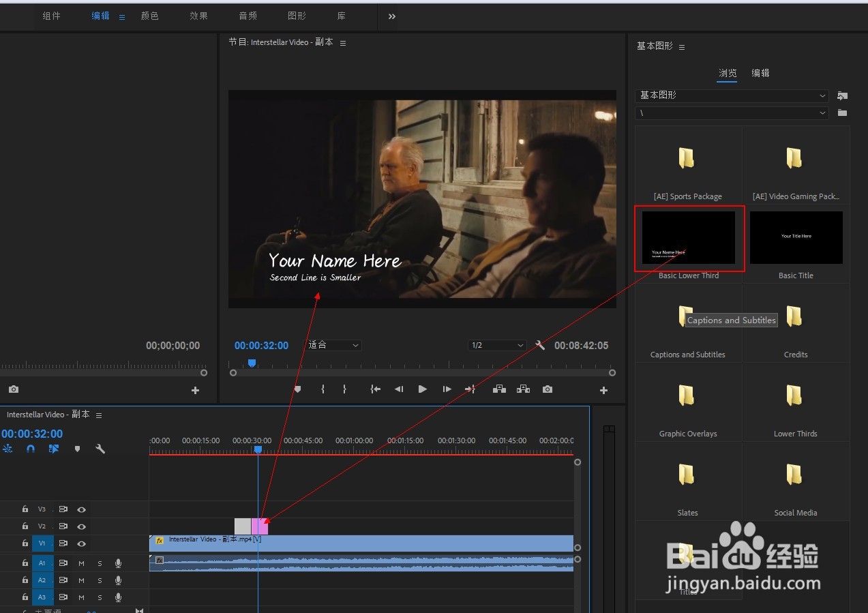868x613 pixels.
Task: Toggle linked selection in timeline
Action: pyautogui.click(x=54, y=449)
